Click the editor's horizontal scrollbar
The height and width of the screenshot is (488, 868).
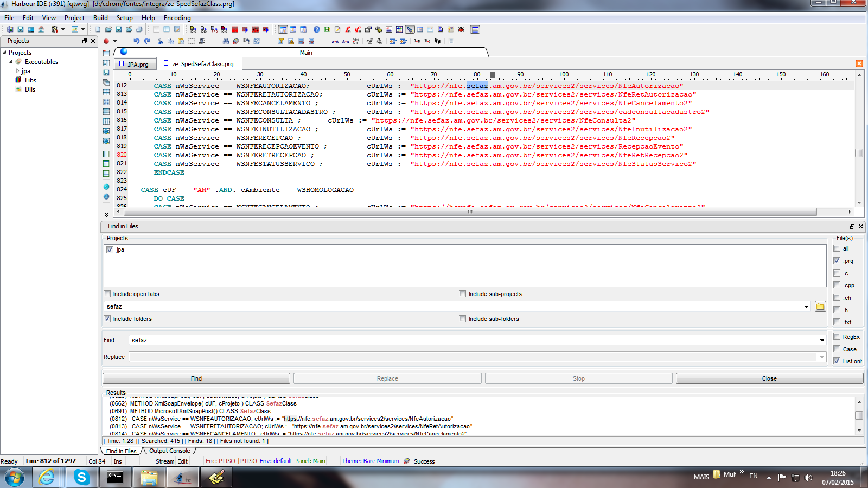[470, 211]
